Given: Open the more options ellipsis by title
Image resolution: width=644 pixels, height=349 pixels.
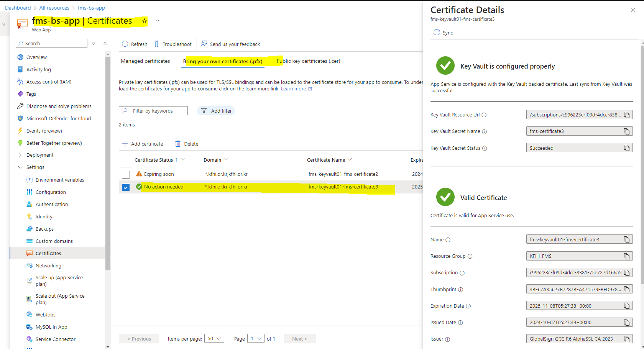Looking at the screenshot, I should [157, 21].
